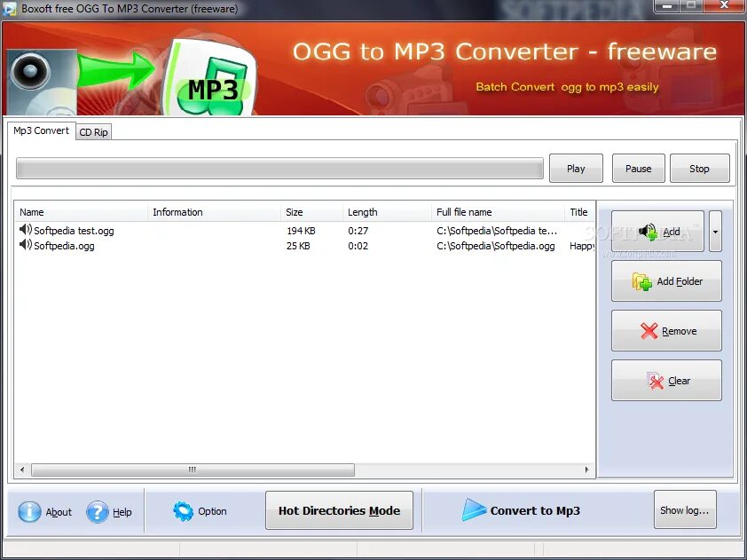Click the path C:\Softpedia\Softpedia te...
The width and height of the screenshot is (747, 560).
pyautogui.click(x=497, y=231)
